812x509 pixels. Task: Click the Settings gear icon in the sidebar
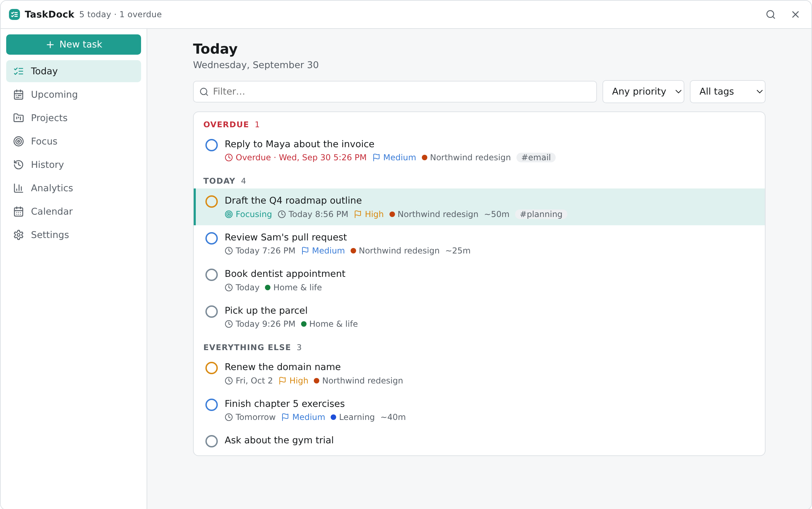(x=19, y=235)
